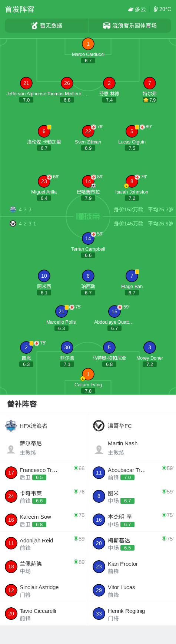176x644 pixels.
Task: Open player number 21 Jefferson Alphonse
Action: coord(26,83)
